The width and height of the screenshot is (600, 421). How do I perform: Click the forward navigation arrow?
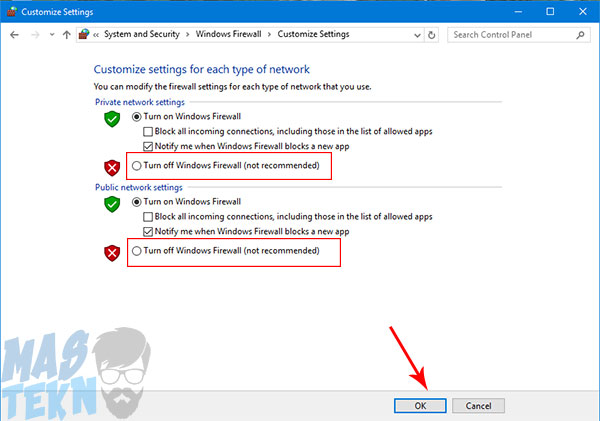[x=35, y=35]
